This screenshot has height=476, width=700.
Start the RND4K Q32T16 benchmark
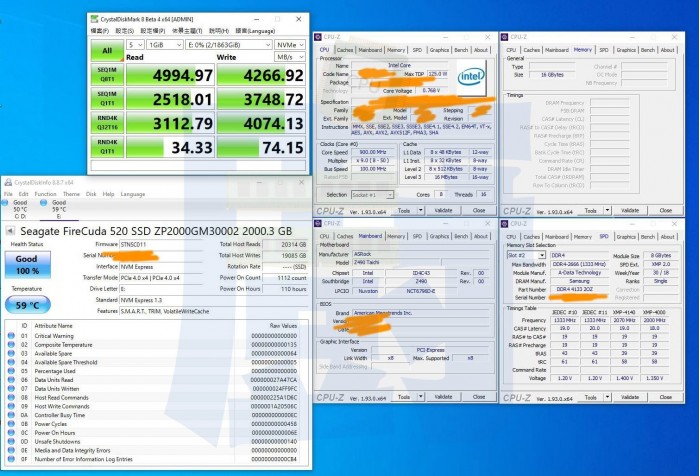(x=106, y=124)
